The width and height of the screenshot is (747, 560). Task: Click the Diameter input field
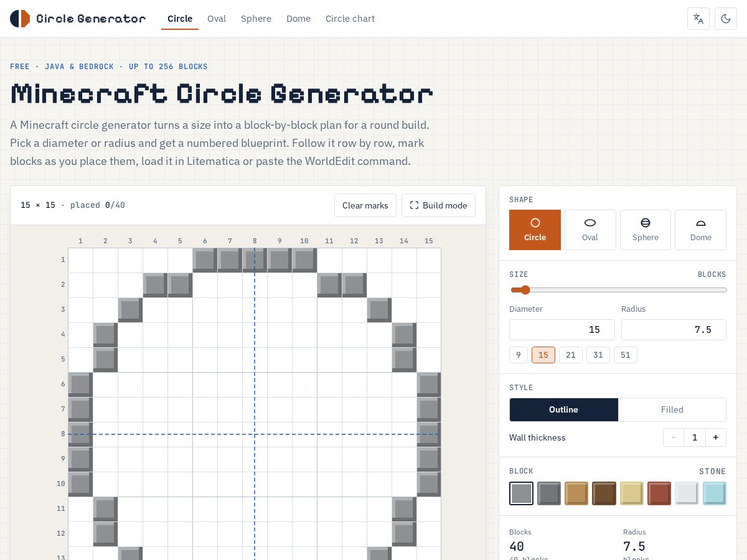(562, 330)
